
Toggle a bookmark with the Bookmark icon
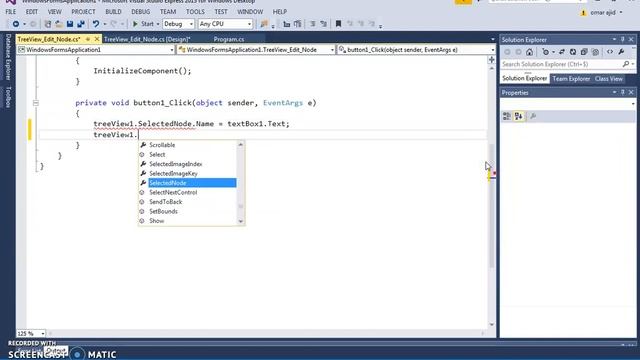pyautogui.click(x=338, y=24)
